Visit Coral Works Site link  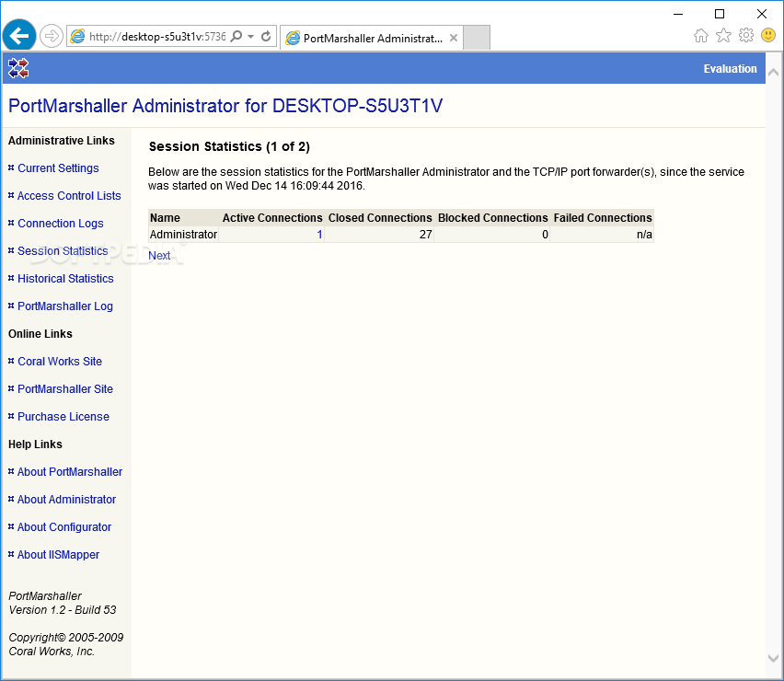[x=60, y=361]
